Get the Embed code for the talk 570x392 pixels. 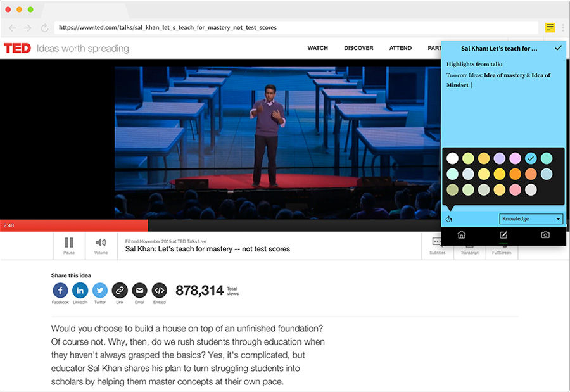pyautogui.click(x=160, y=291)
